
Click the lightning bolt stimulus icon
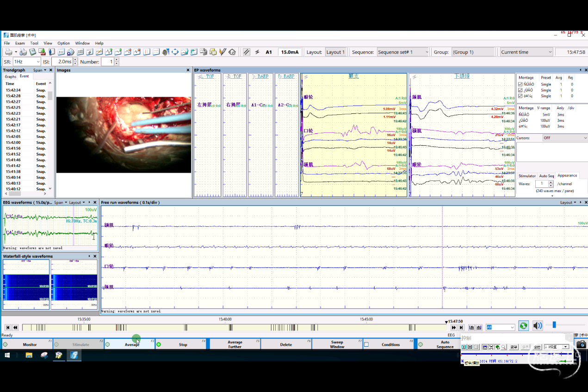tap(257, 52)
